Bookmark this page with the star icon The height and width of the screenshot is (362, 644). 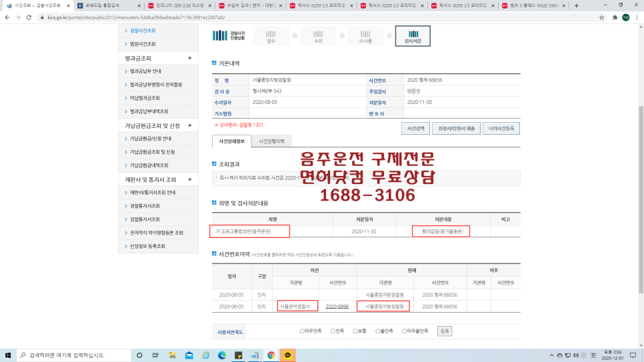[x=602, y=17]
